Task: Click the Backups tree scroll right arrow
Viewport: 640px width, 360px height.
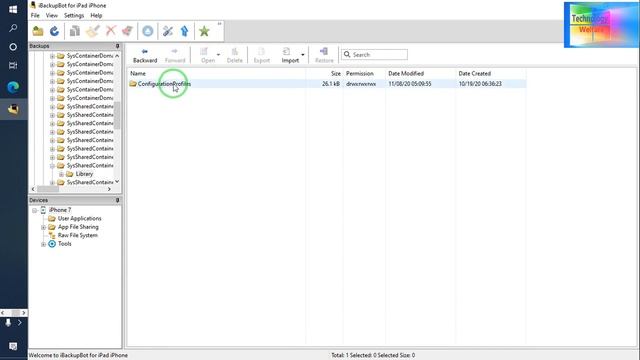Action: click(x=109, y=189)
